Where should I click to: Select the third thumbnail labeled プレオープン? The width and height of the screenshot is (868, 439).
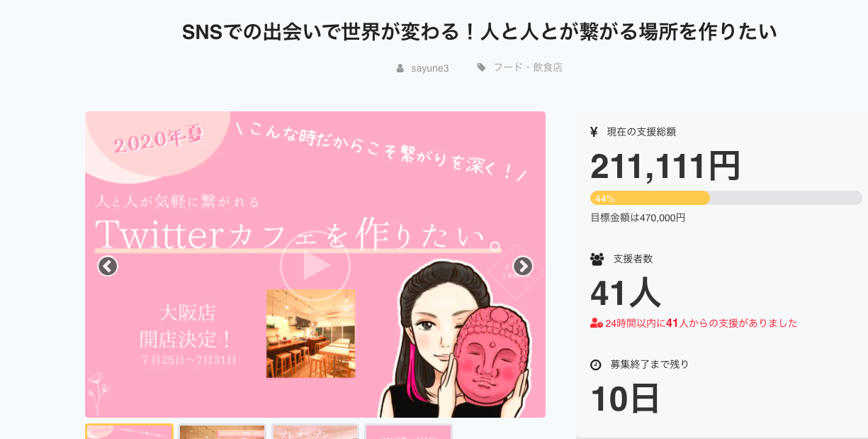(315, 431)
